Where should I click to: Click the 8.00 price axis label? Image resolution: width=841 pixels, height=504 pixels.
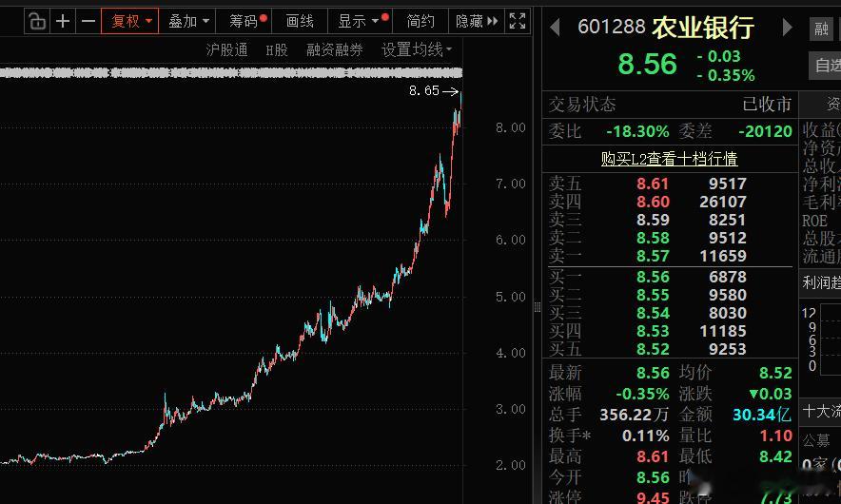pos(511,127)
